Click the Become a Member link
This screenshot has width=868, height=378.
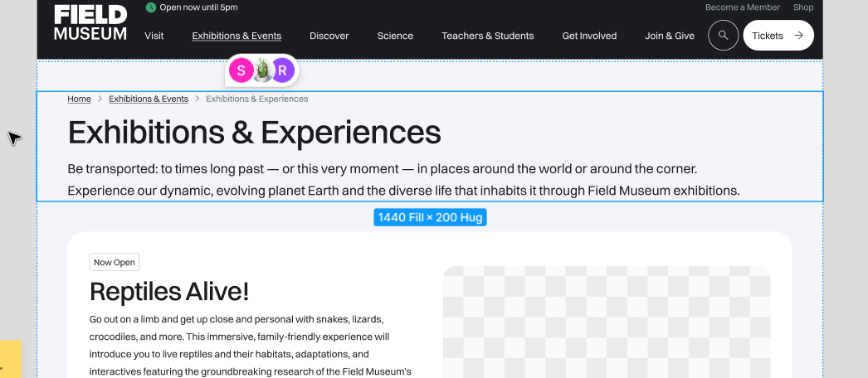[743, 7]
